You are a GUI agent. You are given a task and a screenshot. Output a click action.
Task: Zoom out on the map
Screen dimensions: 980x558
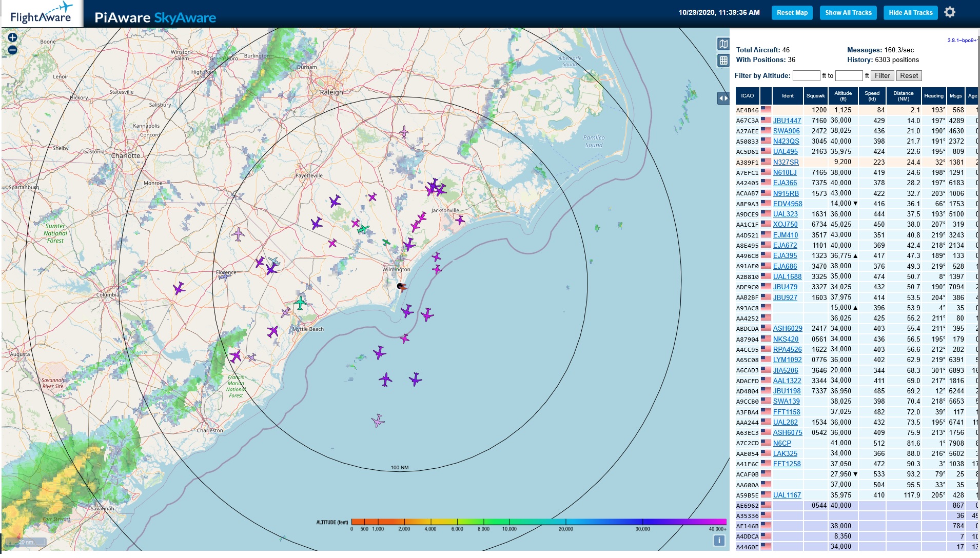pos(12,50)
